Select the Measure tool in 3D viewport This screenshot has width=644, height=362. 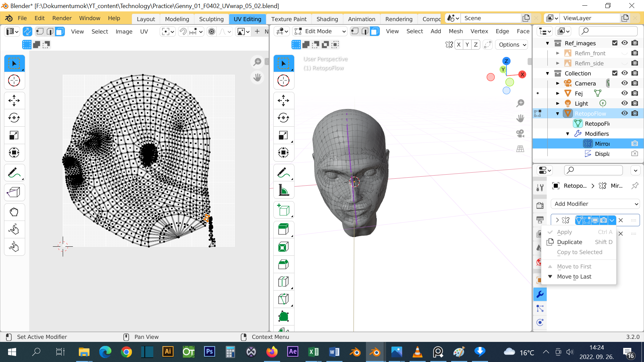click(x=284, y=190)
